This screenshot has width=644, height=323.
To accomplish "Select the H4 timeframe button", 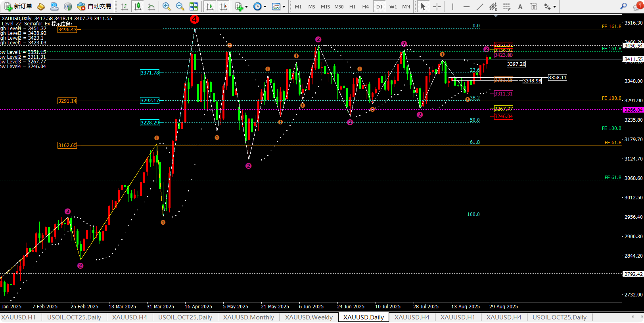I will click(365, 6).
